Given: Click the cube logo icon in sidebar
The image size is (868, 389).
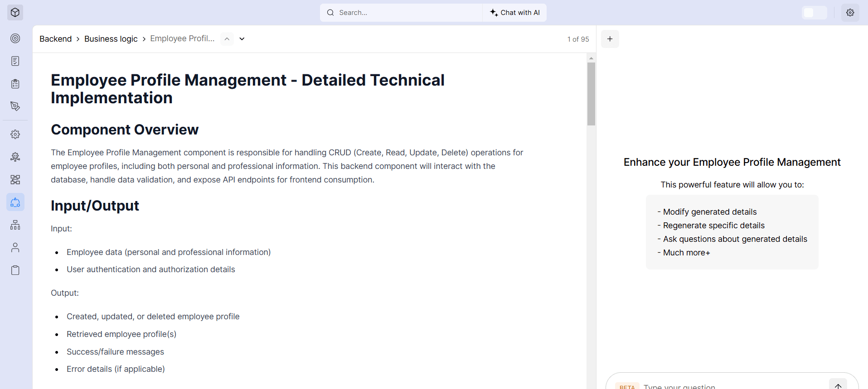Looking at the screenshot, I should (15, 13).
